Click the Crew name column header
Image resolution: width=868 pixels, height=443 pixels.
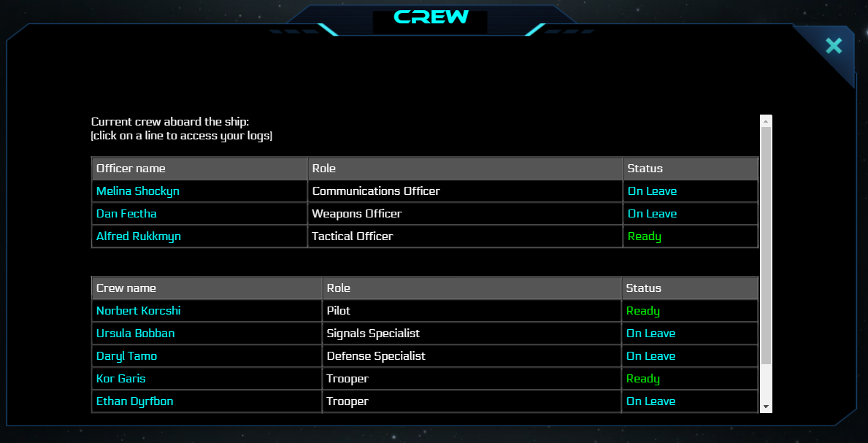[207, 288]
